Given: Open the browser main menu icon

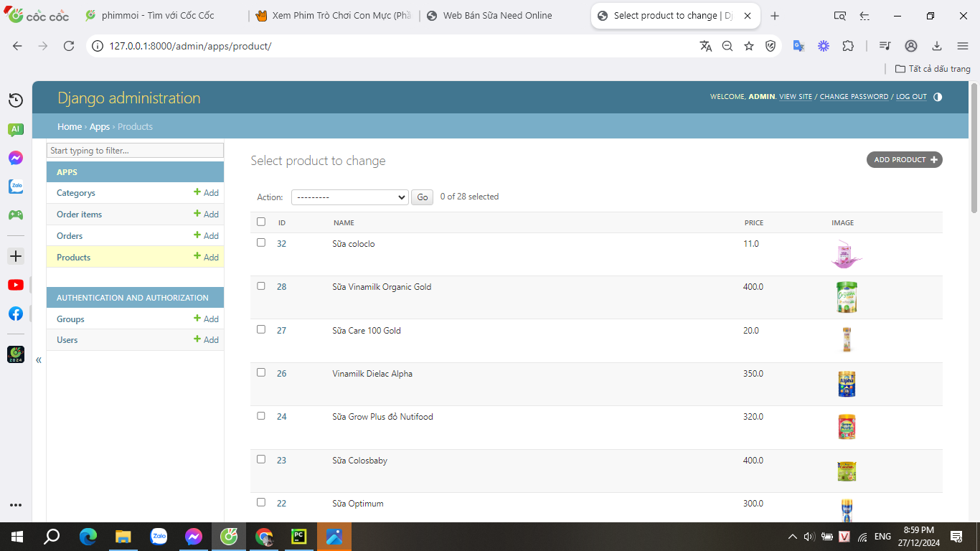Looking at the screenshot, I should click(963, 46).
